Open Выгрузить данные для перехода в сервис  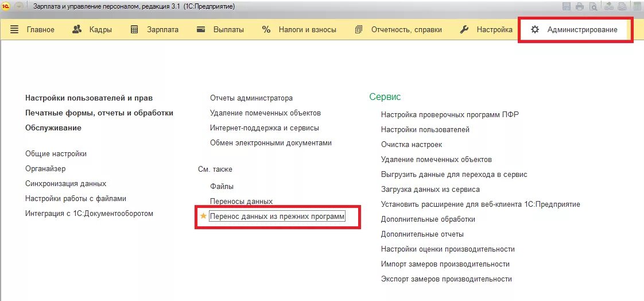(x=454, y=175)
